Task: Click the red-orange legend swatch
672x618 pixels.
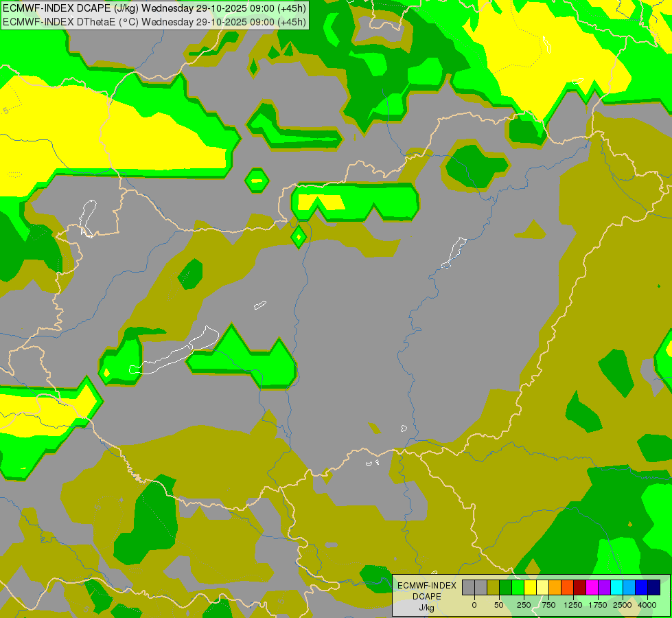Action: tap(568, 587)
